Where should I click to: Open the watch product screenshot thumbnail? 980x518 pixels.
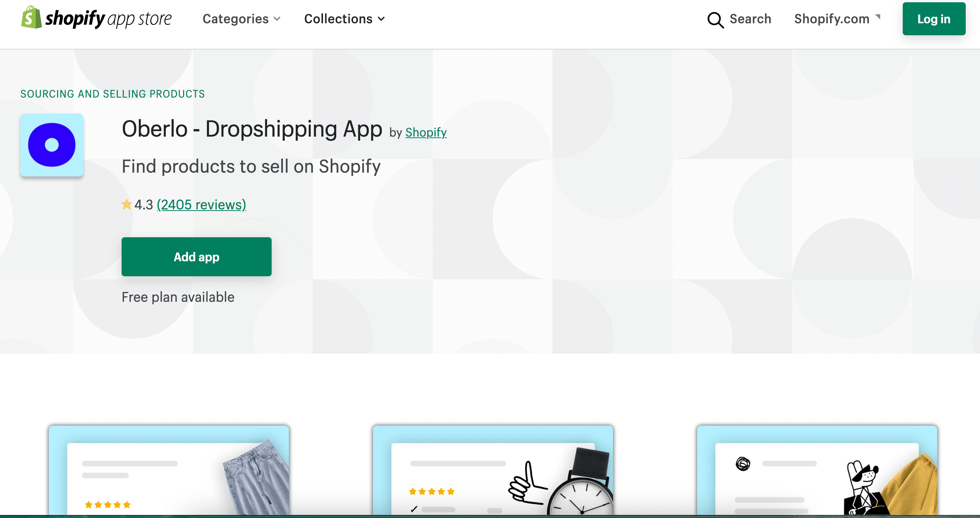coord(493,470)
